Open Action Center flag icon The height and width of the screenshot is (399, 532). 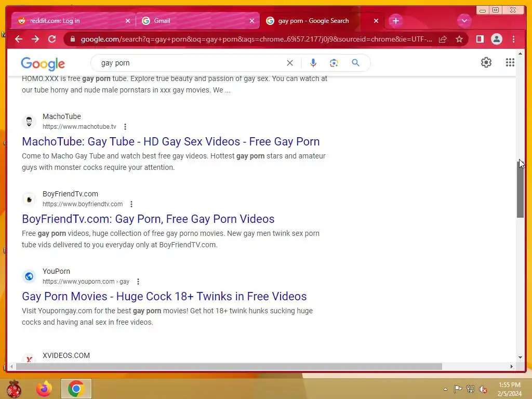458,389
